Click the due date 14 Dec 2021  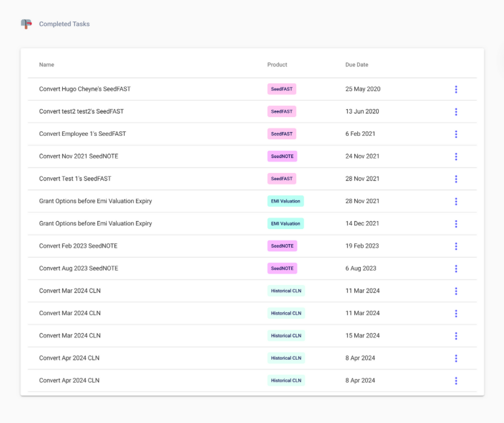click(362, 224)
